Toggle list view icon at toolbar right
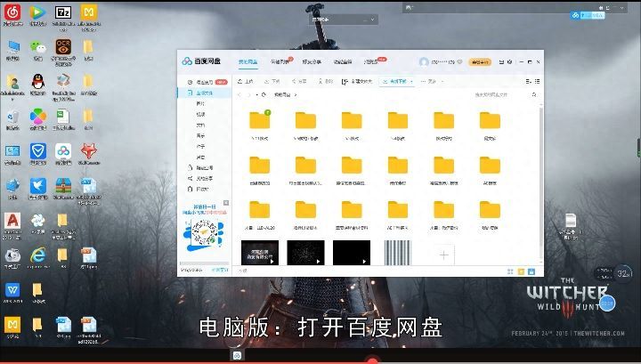This screenshot has height=364, width=641. (x=537, y=82)
